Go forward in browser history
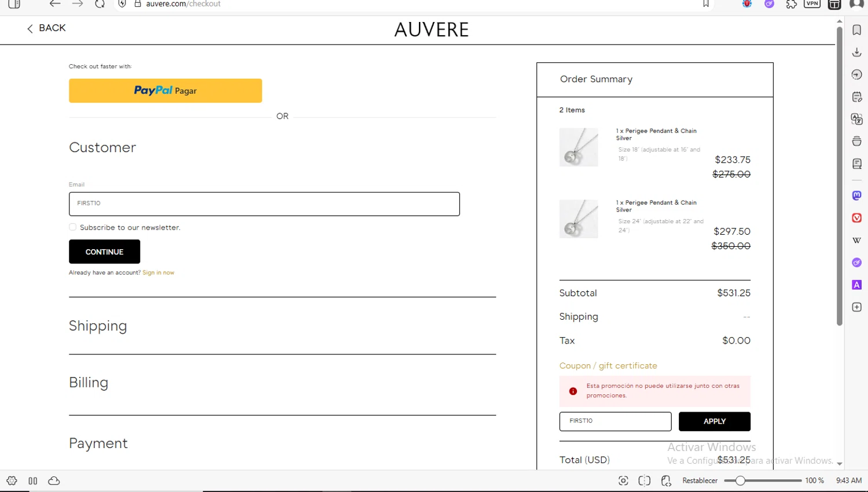This screenshot has height=492, width=868. (x=78, y=4)
